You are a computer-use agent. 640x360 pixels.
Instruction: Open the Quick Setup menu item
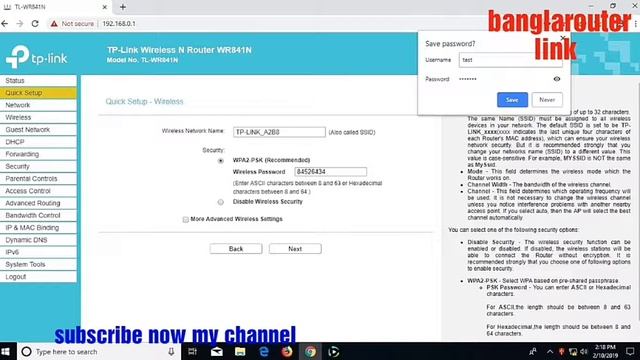click(38, 93)
